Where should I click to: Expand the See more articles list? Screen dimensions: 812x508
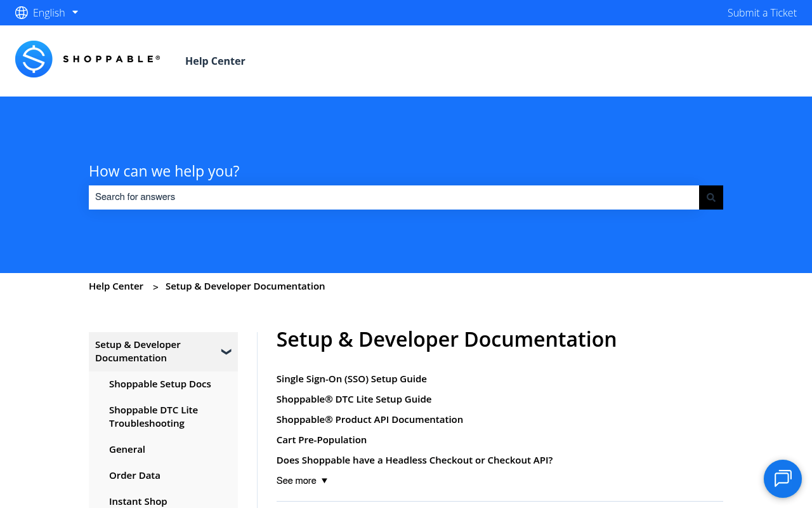pos(302,481)
